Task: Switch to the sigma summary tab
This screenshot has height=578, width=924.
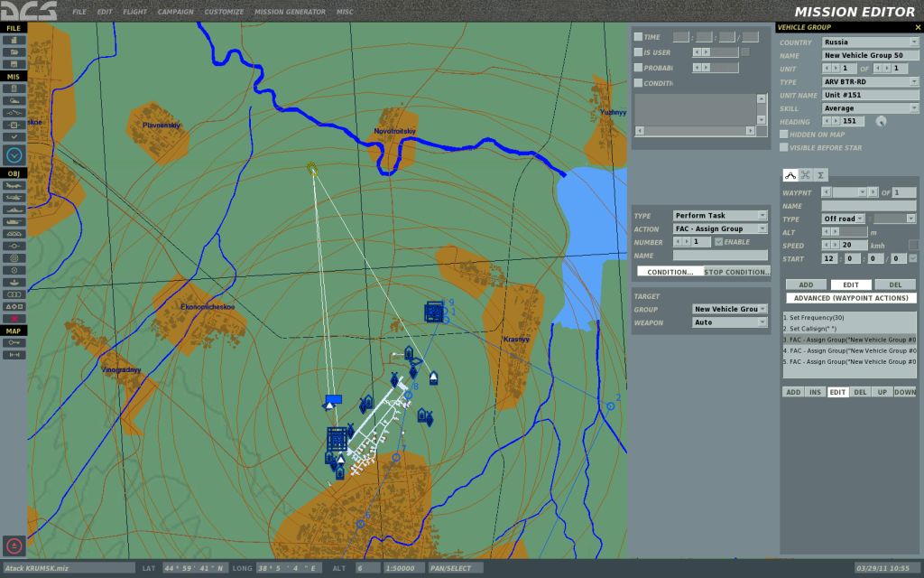Action: [x=820, y=175]
